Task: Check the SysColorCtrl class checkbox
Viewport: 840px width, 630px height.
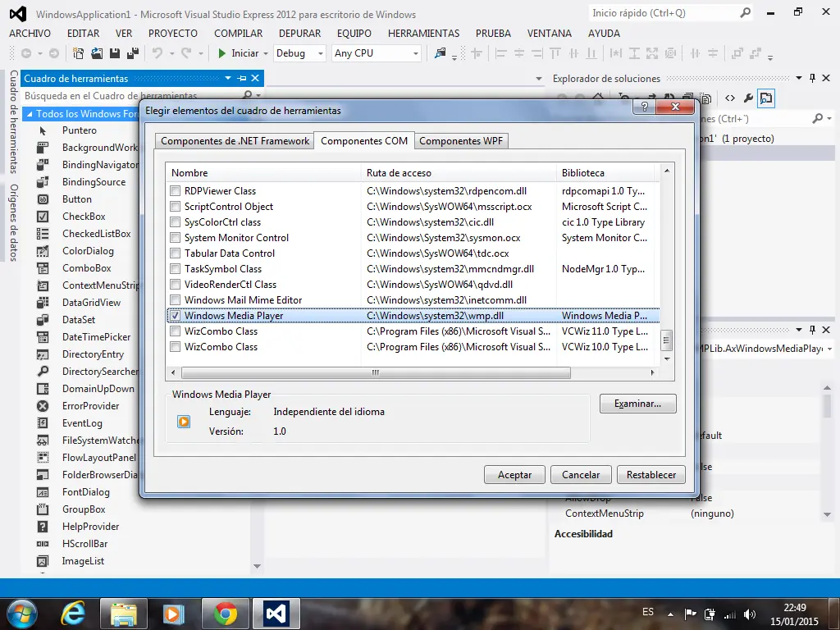Action: 176,221
